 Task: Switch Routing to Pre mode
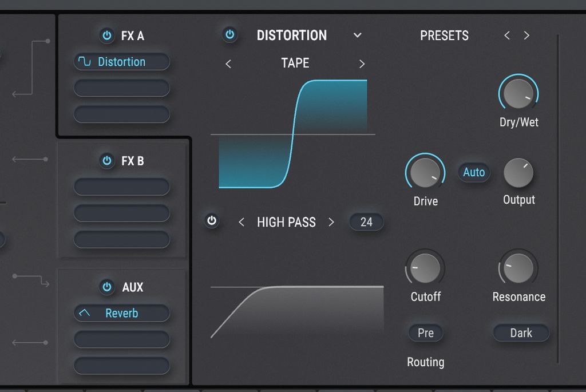[x=425, y=332]
